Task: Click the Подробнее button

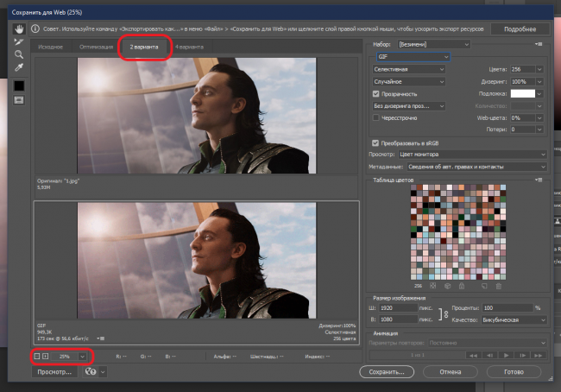Action: [520, 29]
